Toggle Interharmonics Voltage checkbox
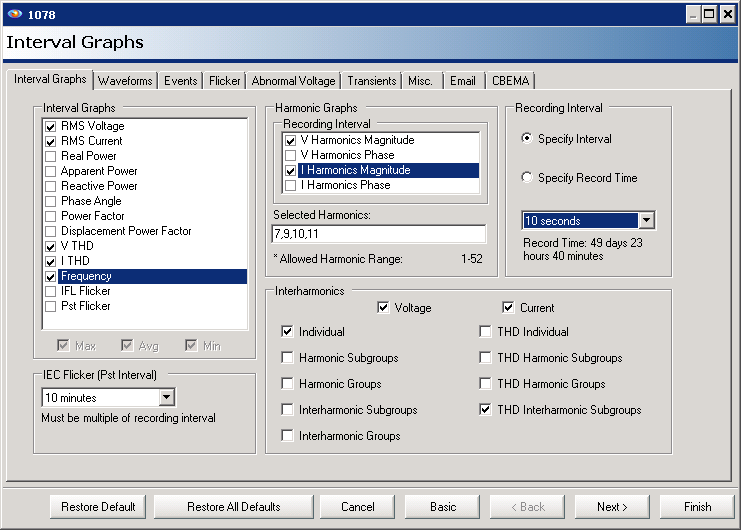Screen dimensions: 741x530 383,308
